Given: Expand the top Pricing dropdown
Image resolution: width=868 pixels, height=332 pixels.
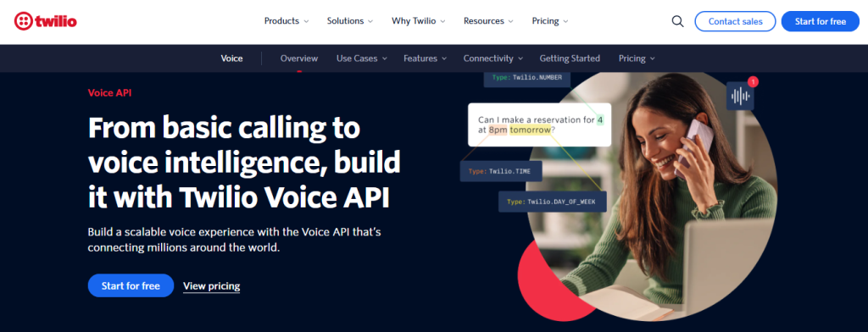Looking at the screenshot, I should click(x=549, y=21).
